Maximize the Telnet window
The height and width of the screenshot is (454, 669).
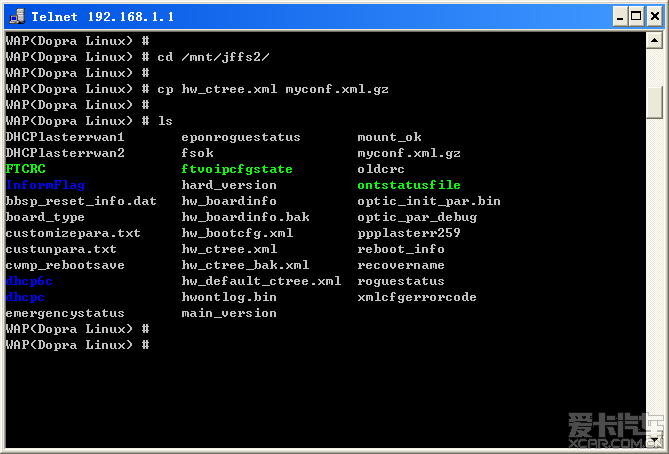click(x=636, y=17)
